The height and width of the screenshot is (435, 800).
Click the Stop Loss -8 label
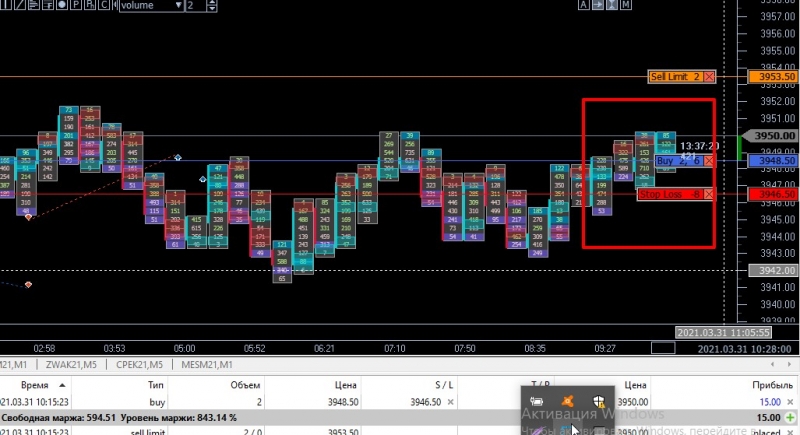pyautogui.click(x=670, y=194)
